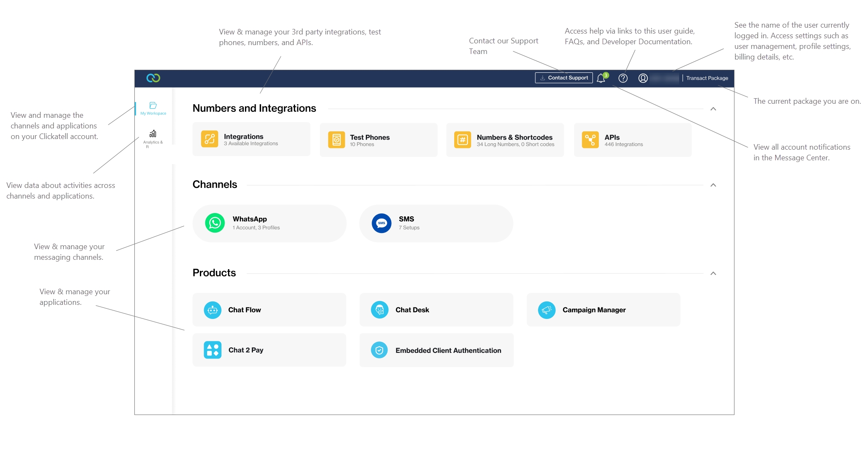The image size is (868, 449).
Task: Open the notifications bell icon
Action: pos(601,78)
